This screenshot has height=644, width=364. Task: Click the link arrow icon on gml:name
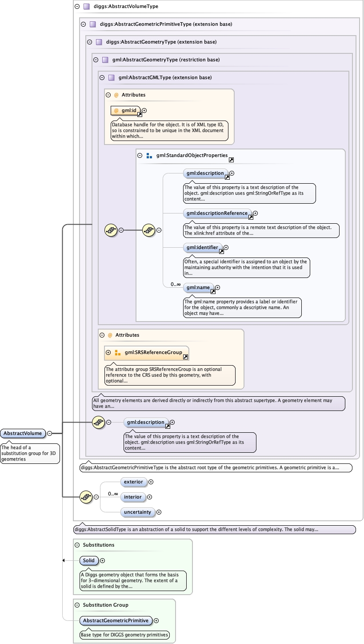213,292
